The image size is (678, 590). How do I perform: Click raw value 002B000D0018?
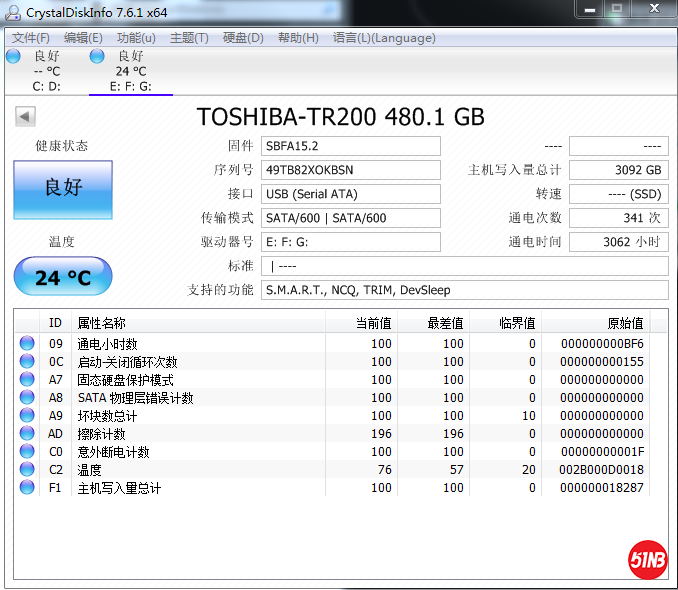click(601, 470)
